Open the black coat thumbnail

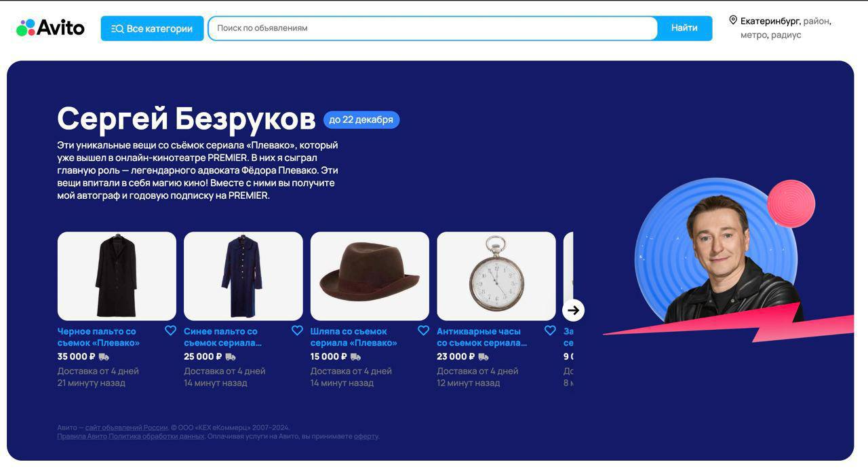pos(117,276)
